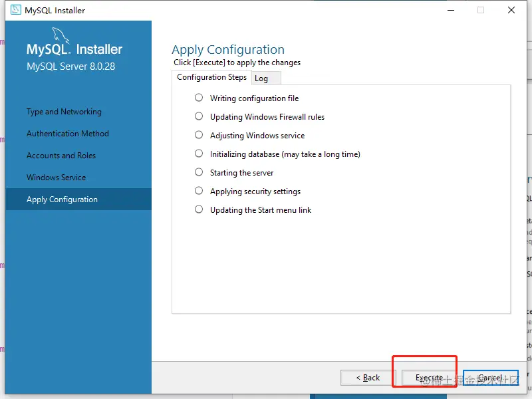The image size is (532, 399).
Task: Go to Type and Networking step
Action: pyautogui.click(x=64, y=112)
